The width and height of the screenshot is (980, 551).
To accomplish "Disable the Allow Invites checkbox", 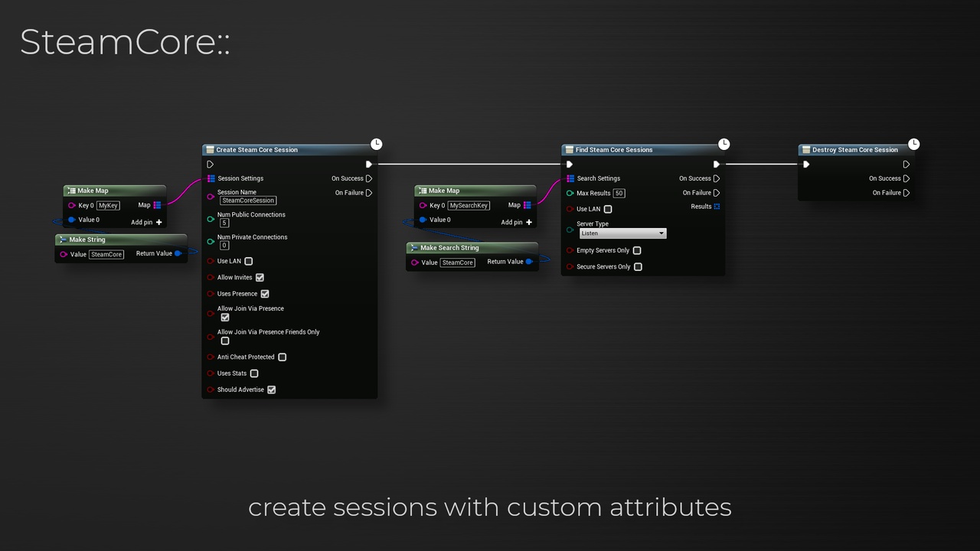I will coord(260,278).
